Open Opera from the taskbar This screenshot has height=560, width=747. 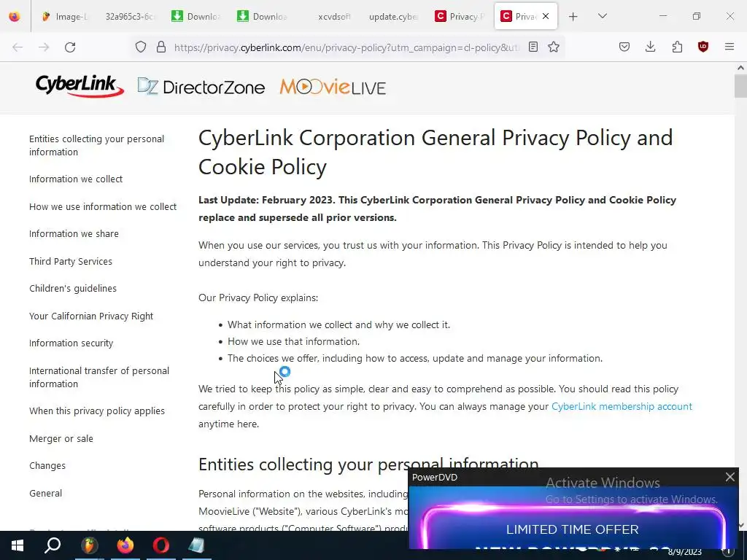click(x=161, y=545)
